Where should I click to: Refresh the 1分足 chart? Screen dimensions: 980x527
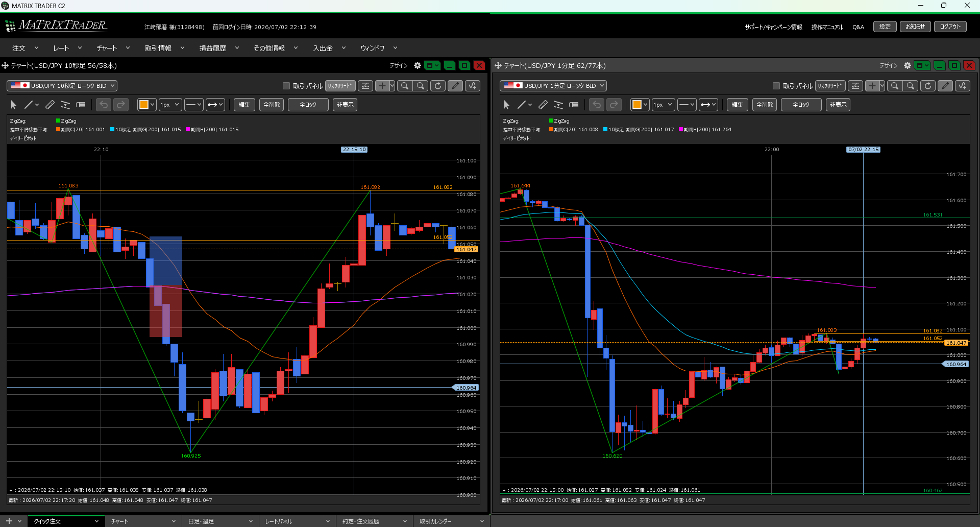tap(928, 86)
